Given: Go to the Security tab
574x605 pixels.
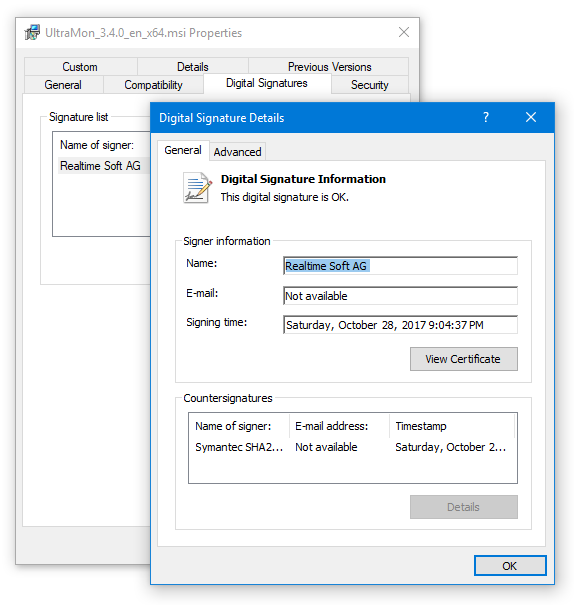Looking at the screenshot, I should [370, 84].
